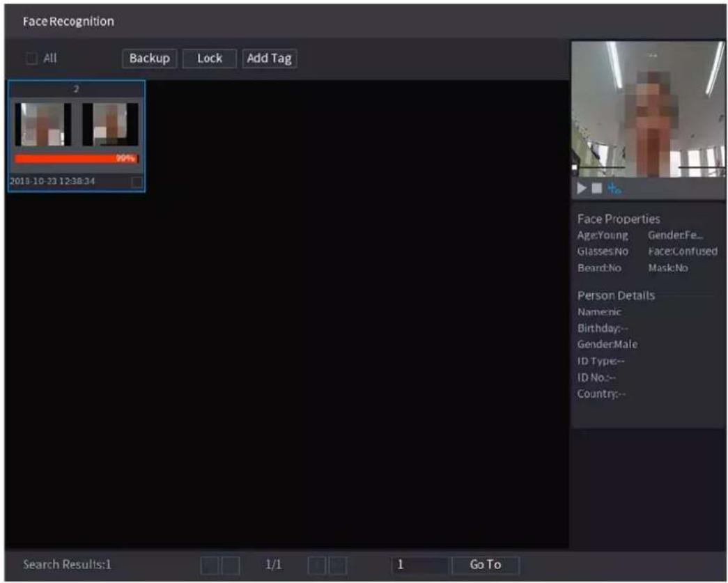Screen dimensions: 728x583
Task: Go to the last results page
Action: [x=338, y=566]
